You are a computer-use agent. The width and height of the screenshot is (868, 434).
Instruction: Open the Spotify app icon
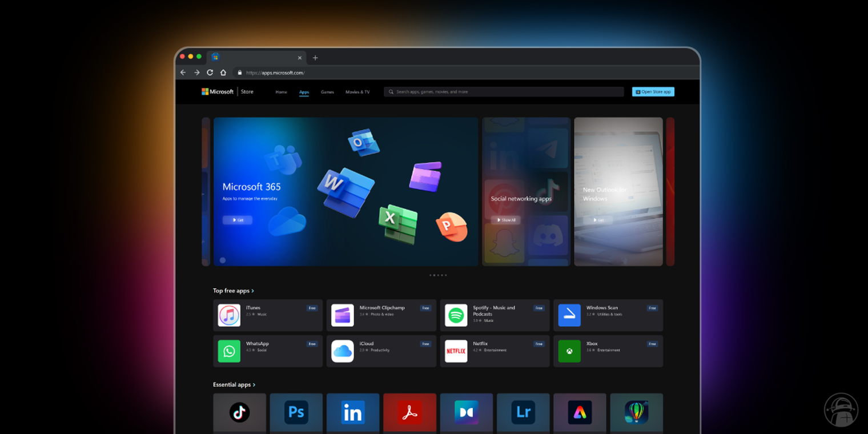click(456, 315)
